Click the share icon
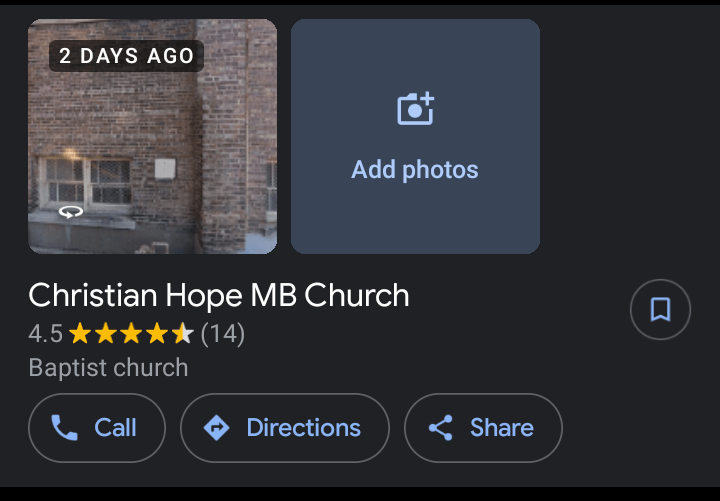Screen dimensions: 720x501 (x=440, y=428)
